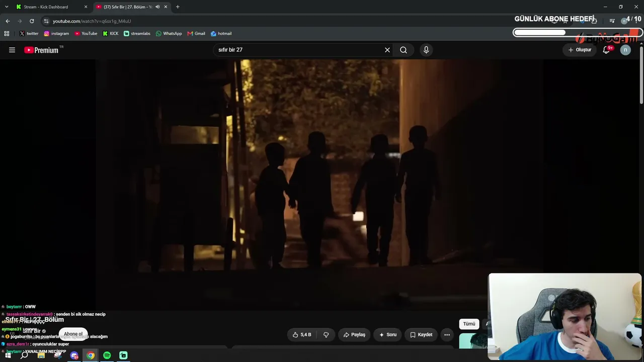Screen dimensions: 644x362
Task: Open Discord from the taskbar
Action: pyautogui.click(x=74, y=355)
